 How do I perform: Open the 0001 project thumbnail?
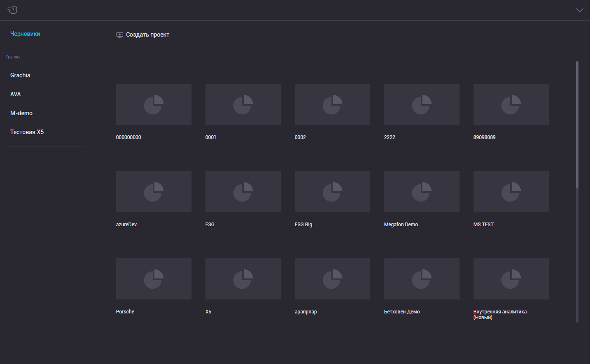pyautogui.click(x=243, y=104)
